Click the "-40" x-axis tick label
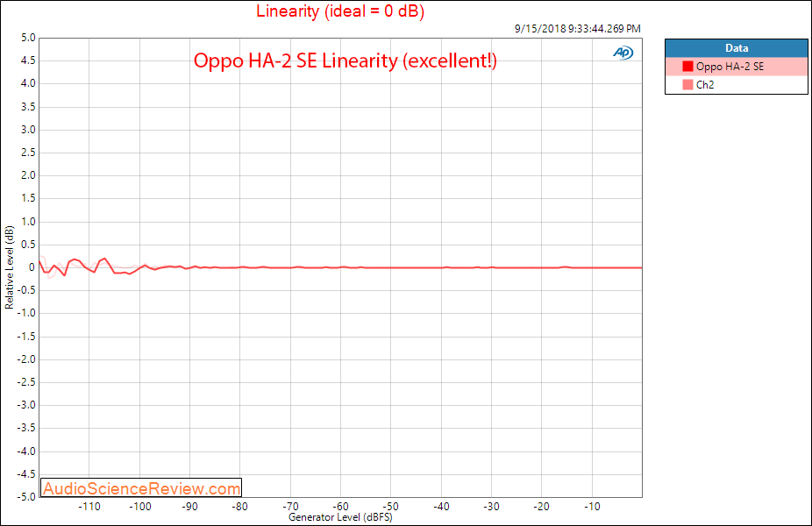The height and width of the screenshot is (526, 812). pos(441,507)
